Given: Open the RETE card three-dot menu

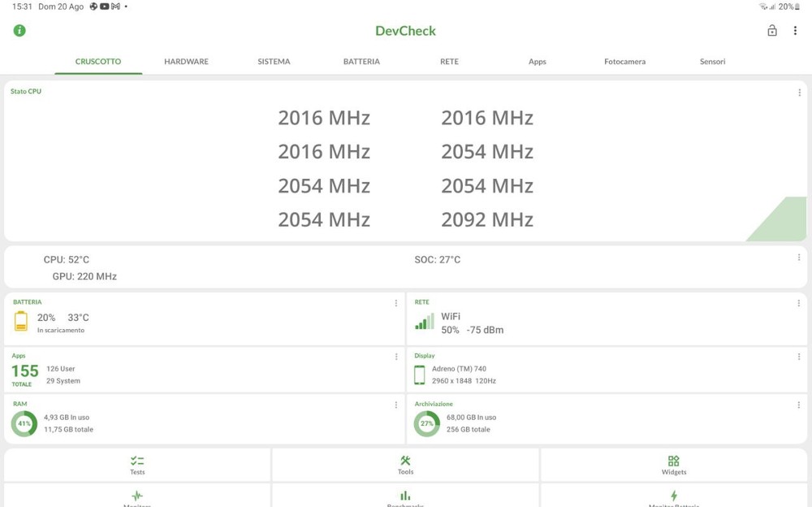Looking at the screenshot, I should (x=798, y=303).
